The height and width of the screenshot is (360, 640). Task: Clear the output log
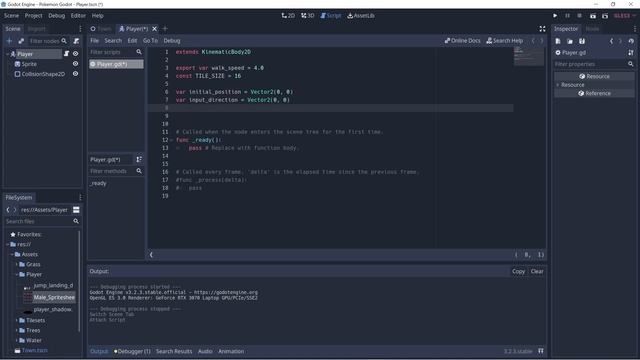[537, 271]
